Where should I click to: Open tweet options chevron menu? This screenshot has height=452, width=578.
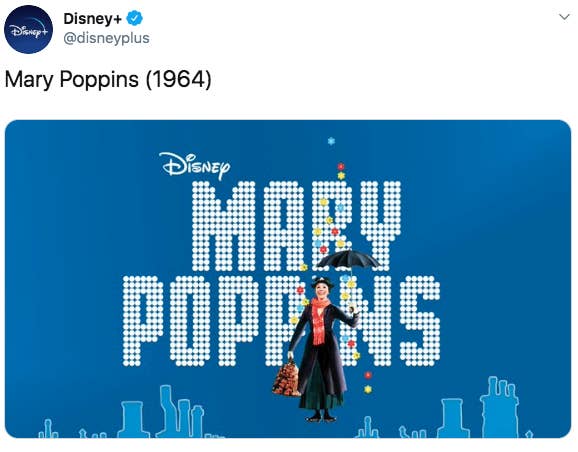click(x=564, y=17)
